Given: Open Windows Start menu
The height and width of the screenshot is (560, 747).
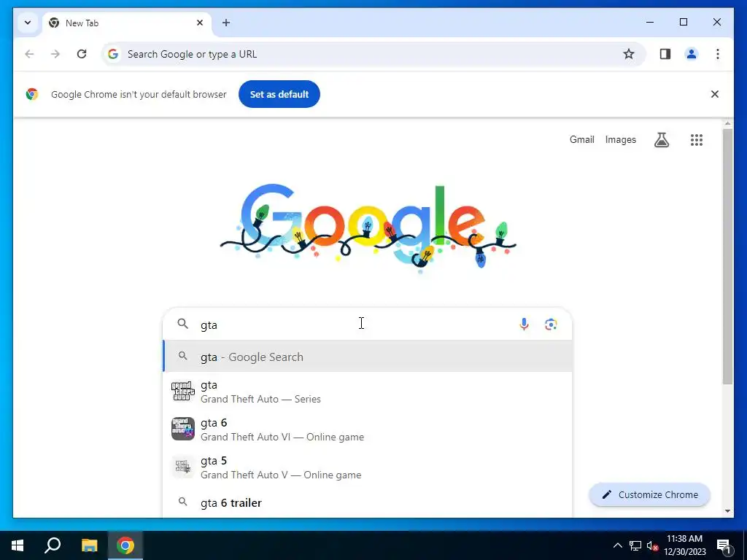Looking at the screenshot, I should [x=18, y=545].
